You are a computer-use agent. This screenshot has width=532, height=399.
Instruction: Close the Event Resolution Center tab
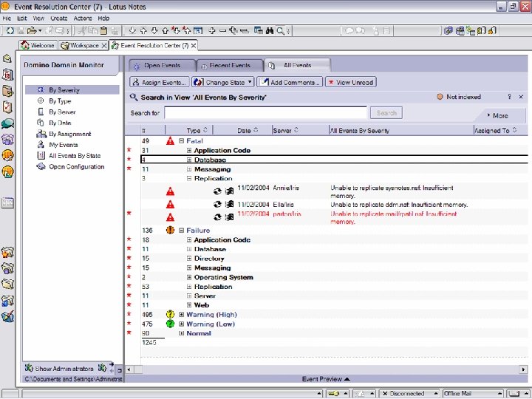click(194, 46)
